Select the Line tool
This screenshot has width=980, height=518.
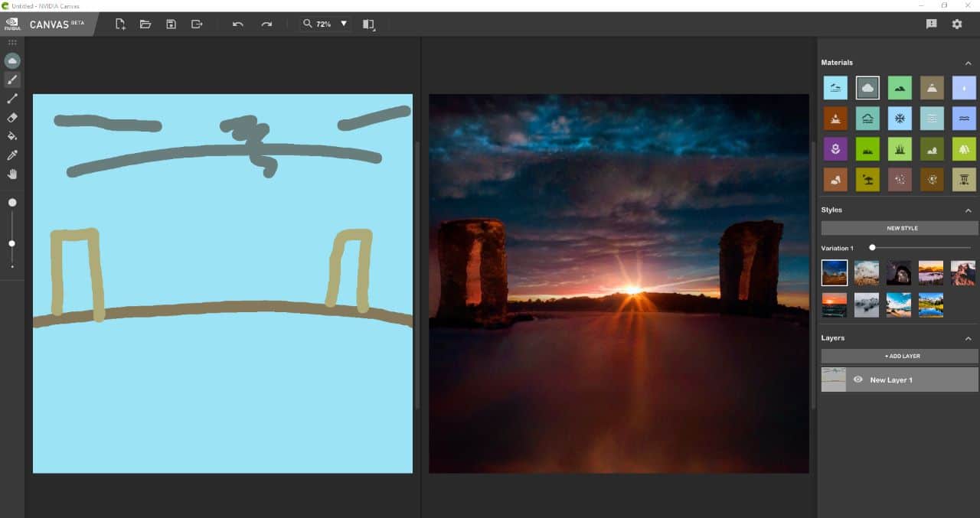pos(12,99)
